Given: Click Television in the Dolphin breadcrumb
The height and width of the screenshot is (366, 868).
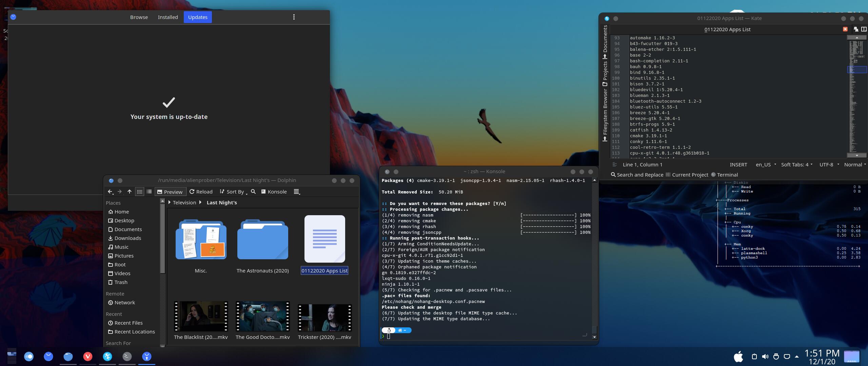Looking at the screenshot, I should click(x=184, y=202).
